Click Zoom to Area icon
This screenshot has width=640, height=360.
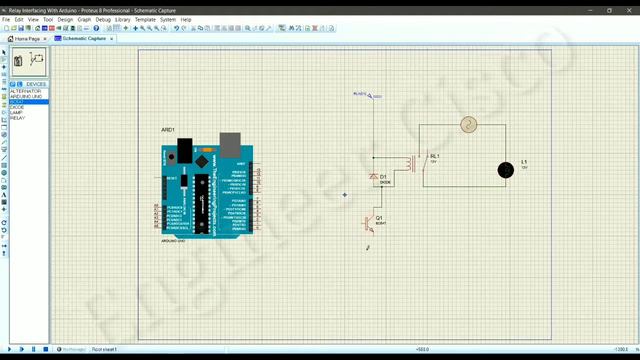164,28
